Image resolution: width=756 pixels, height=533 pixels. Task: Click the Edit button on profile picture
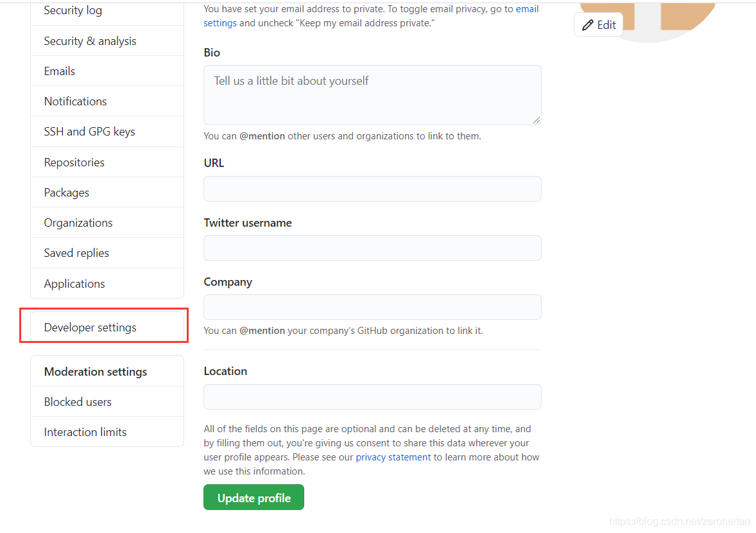coord(598,24)
